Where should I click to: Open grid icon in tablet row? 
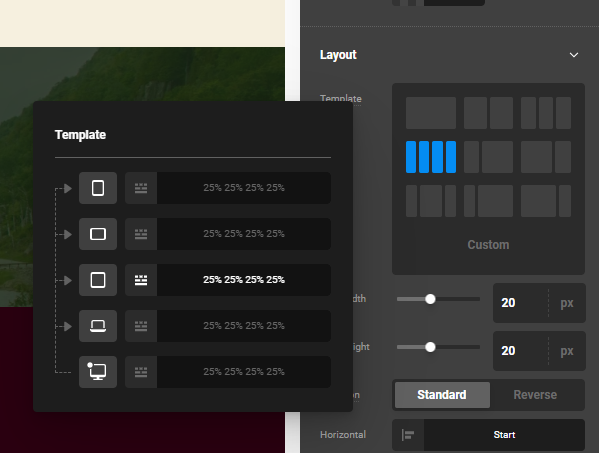coord(141,280)
